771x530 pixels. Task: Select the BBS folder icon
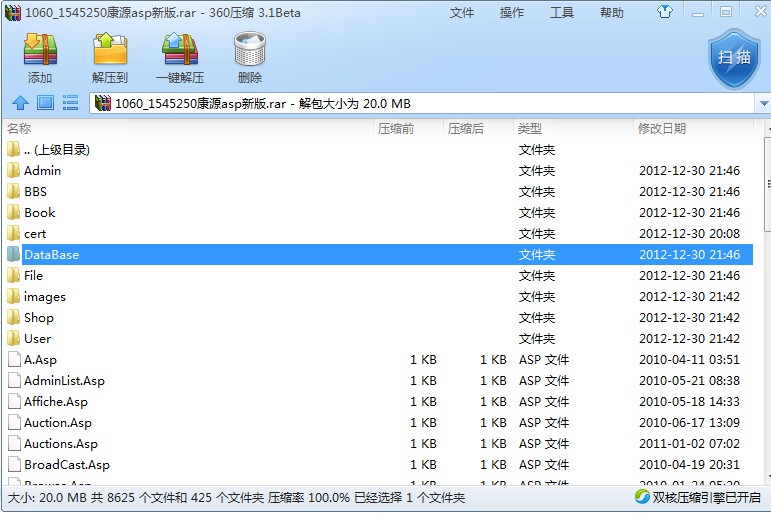point(14,192)
